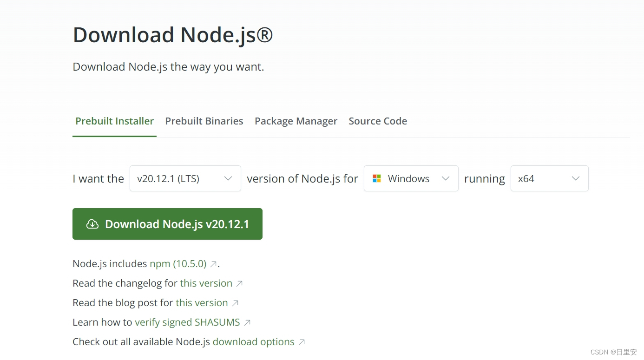This screenshot has width=644, height=360.
Task: Click the cloud download icon in green button
Action: (92, 224)
